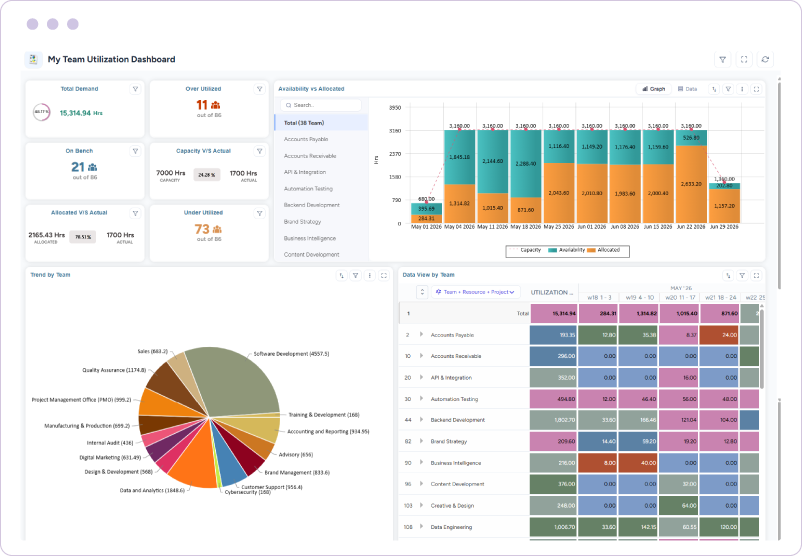Open filter in Data View by Team panel
The width and height of the screenshot is (802, 556).
pos(742,276)
